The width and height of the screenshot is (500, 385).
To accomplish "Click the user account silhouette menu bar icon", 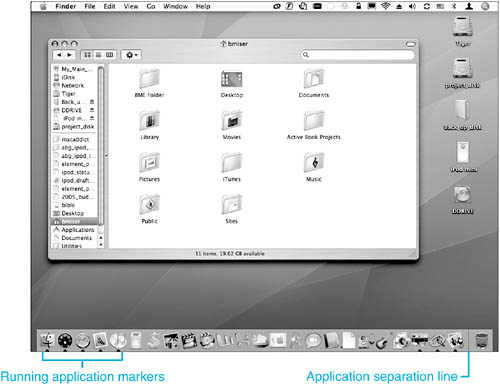I will coord(469,6).
